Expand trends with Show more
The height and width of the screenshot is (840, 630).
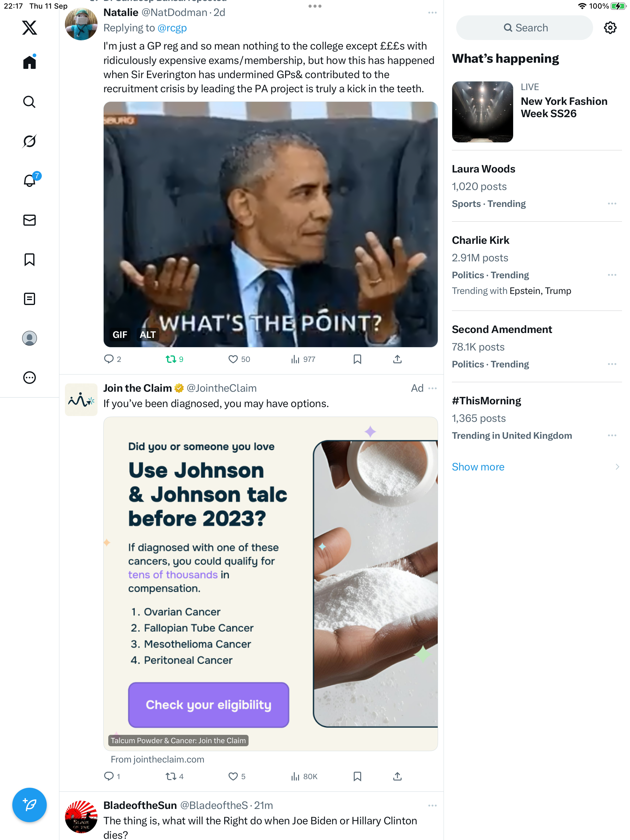[x=478, y=467]
